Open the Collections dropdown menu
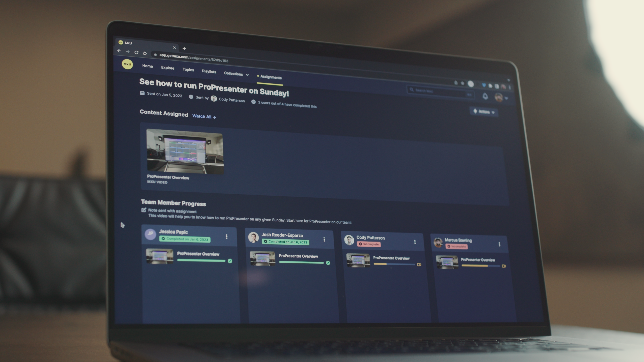The height and width of the screenshot is (362, 644). (x=236, y=74)
